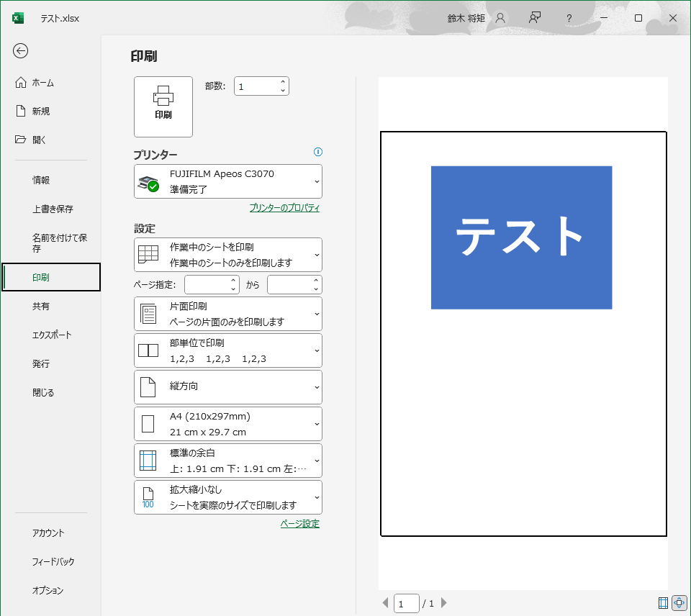691x616 pixels.
Task: Select ホーム in sidebar
Action: point(50,83)
